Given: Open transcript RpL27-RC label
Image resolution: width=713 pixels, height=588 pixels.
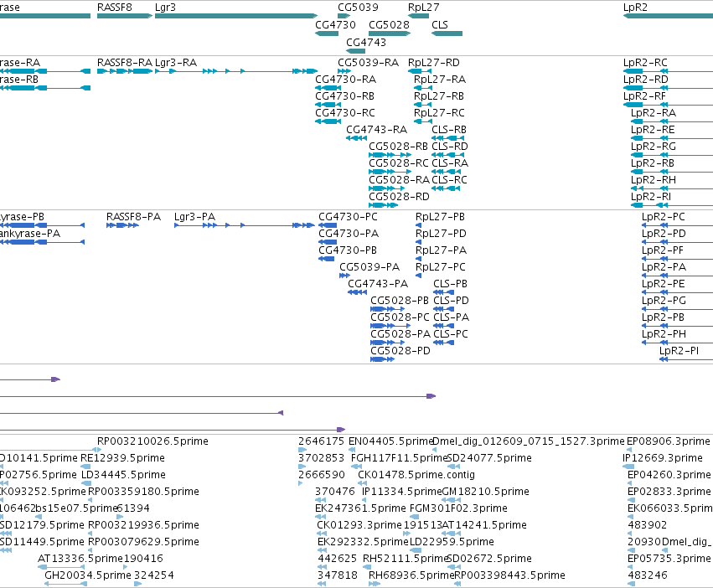Looking at the screenshot, I should click(x=439, y=113).
